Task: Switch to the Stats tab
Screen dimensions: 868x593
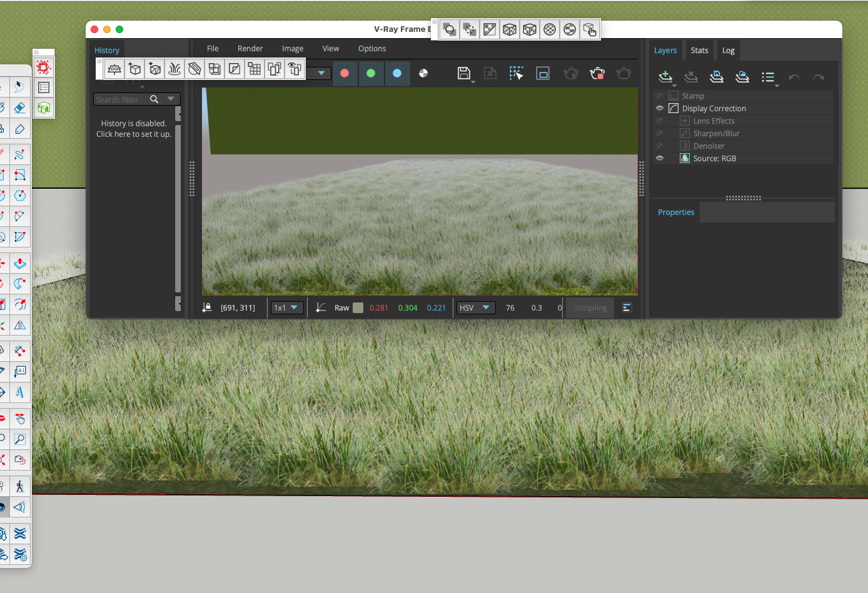Action: click(x=699, y=50)
